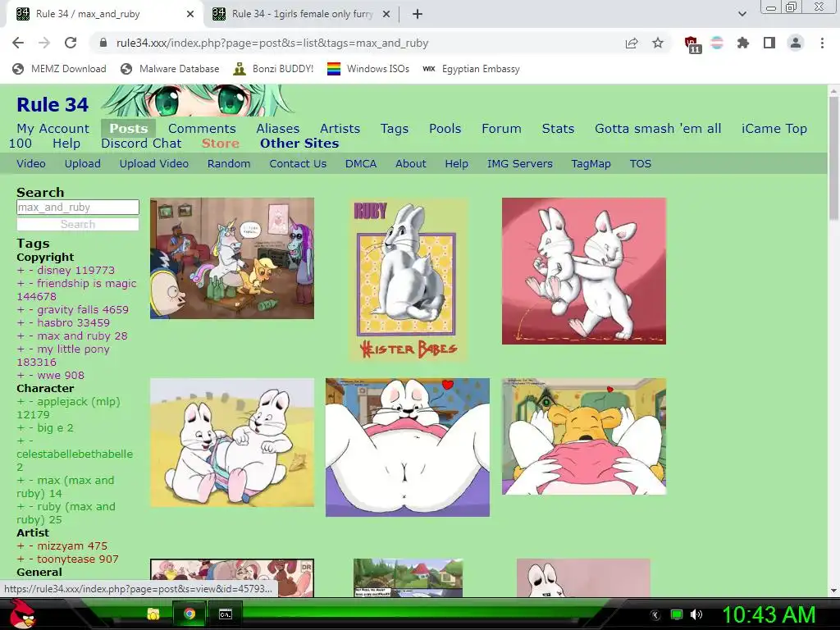Open the Extensions puzzle piece menu

click(x=743, y=43)
